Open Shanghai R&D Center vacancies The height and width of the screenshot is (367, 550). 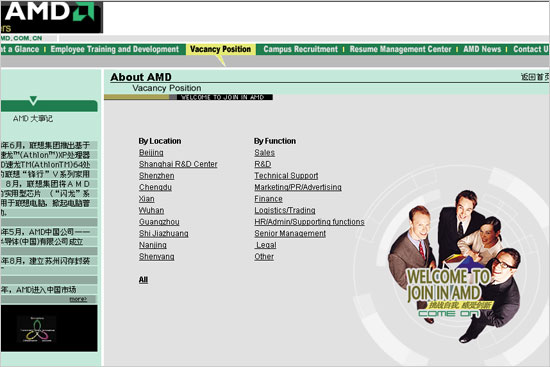pos(178,164)
